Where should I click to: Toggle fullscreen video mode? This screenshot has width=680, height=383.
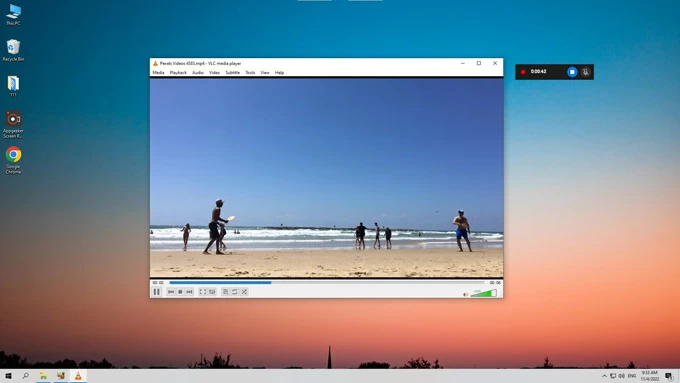tap(203, 292)
